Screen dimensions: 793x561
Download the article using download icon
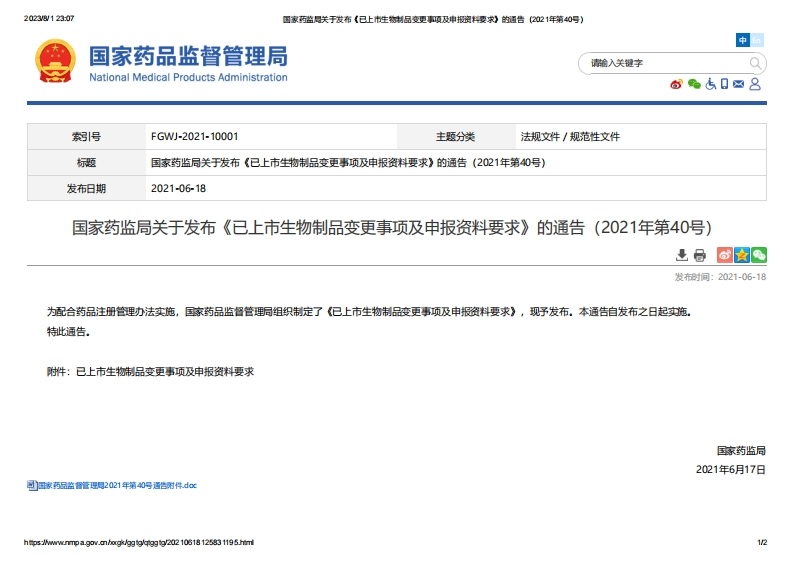click(x=682, y=255)
